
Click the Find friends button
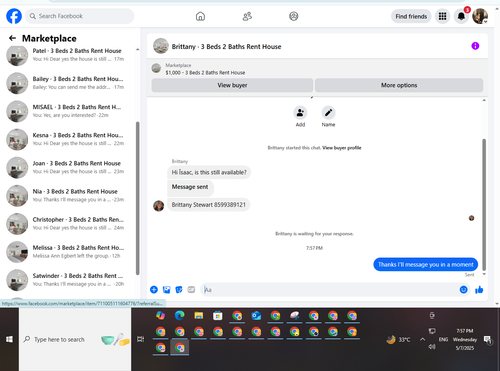click(x=411, y=16)
